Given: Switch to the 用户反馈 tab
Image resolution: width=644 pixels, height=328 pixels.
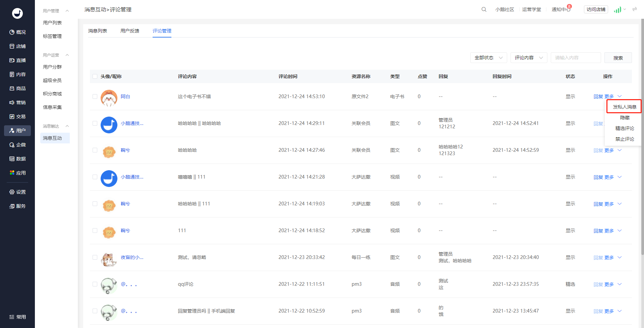Looking at the screenshot, I should [130, 31].
